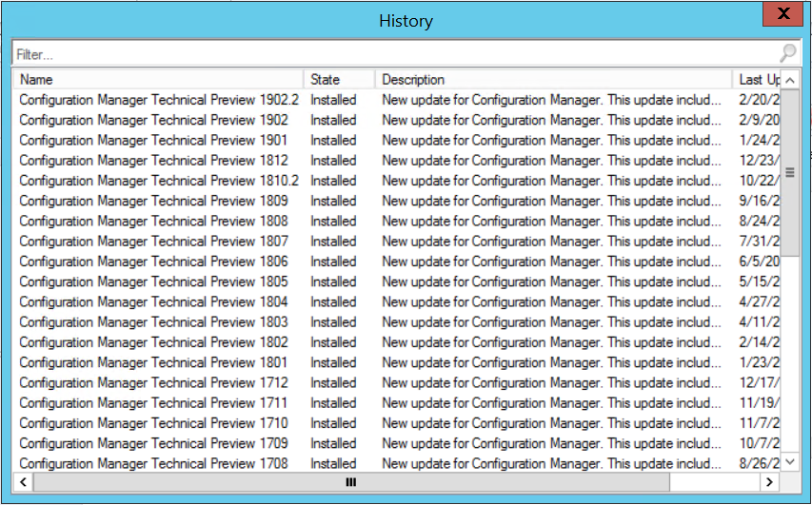This screenshot has width=812, height=505.
Task: Click the description of Preview 1804 row
Action: pyautogui.click(x=551, y=301)
